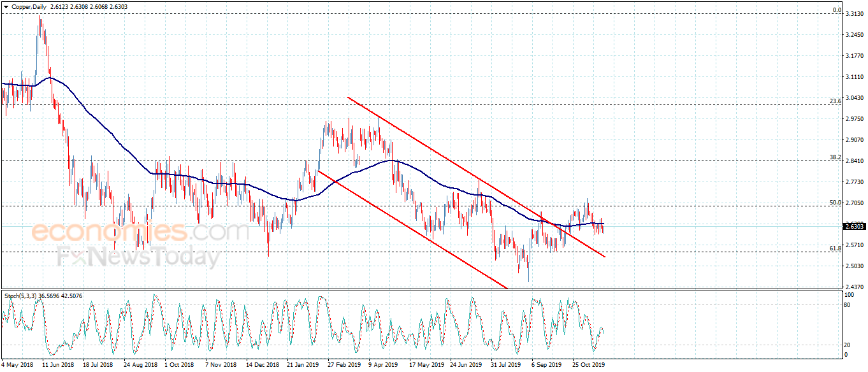
Task: Select the 23.6 Fibonacci level label
Action: pos(835,101)
